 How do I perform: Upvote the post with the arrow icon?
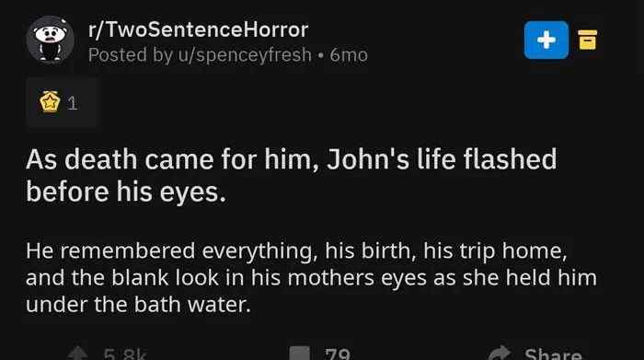coord(77,354)
